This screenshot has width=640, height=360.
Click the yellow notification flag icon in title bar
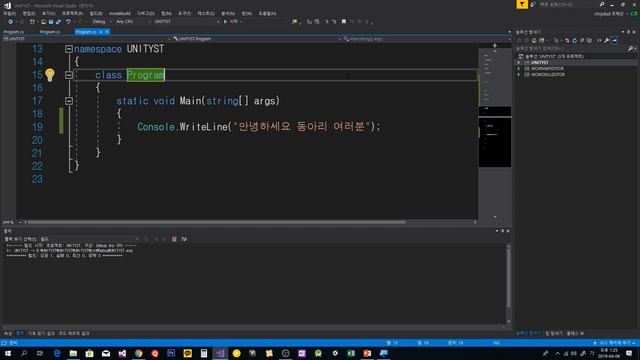click(x=522, y=4)
